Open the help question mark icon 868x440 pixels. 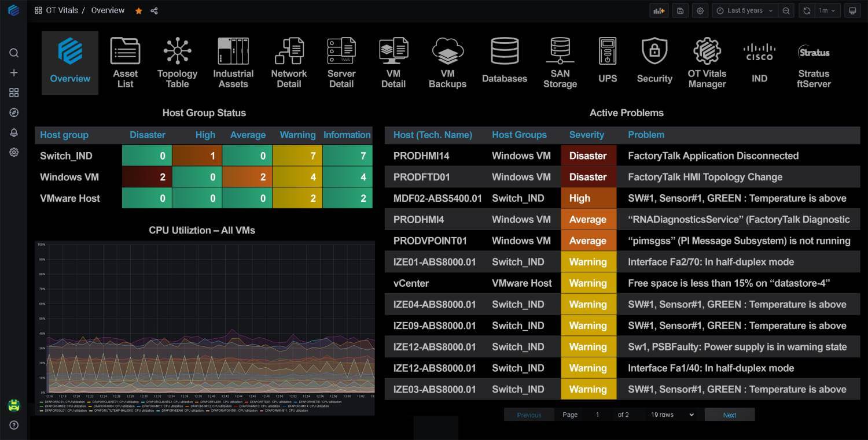click(14, 425)
